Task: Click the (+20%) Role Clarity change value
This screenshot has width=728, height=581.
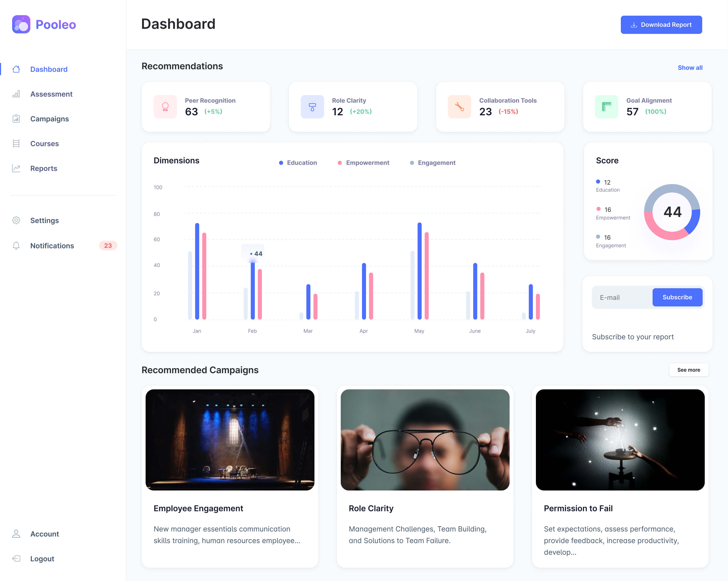Action: coord(361,111)
